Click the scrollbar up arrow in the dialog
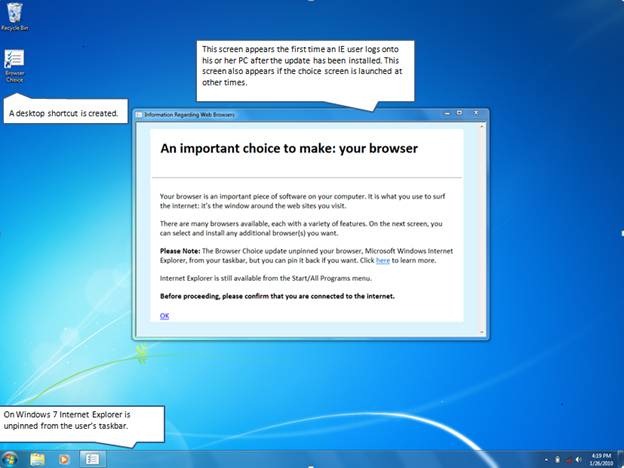 tap(482, 127)
